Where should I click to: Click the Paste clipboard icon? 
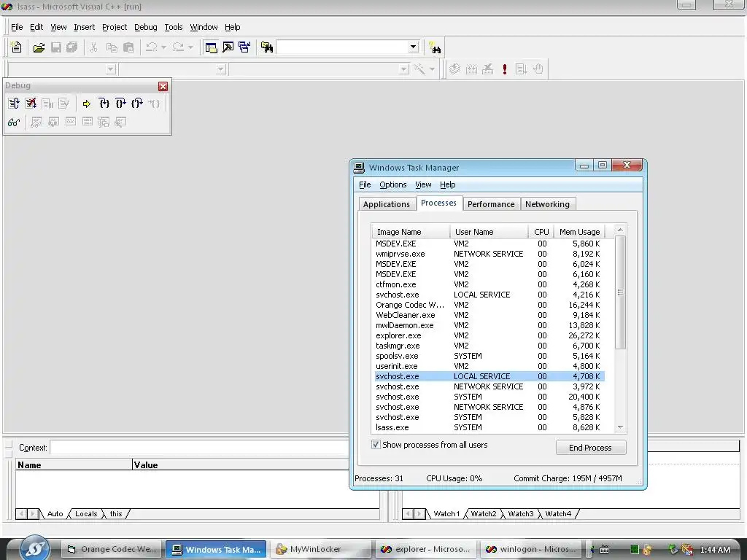tap(128, 47)
